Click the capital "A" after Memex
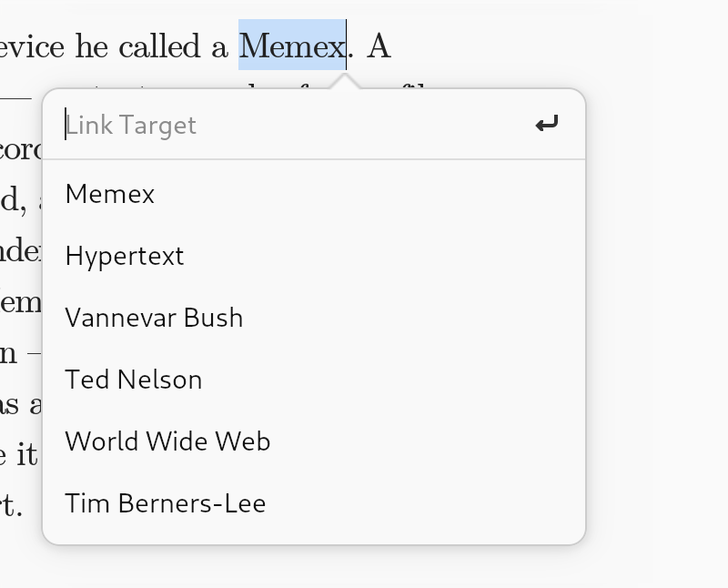728x588 pixels. click(379, 46)
